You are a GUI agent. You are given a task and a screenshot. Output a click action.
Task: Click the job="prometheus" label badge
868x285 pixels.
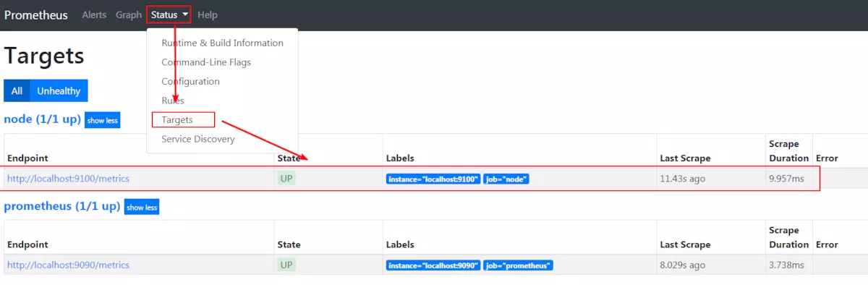click(x=519, y=265)
